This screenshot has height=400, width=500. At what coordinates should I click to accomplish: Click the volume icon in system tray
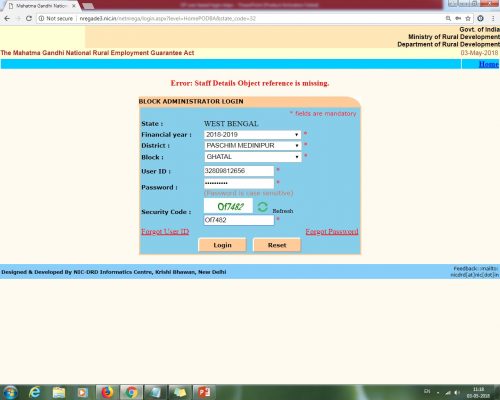(457, 393)
